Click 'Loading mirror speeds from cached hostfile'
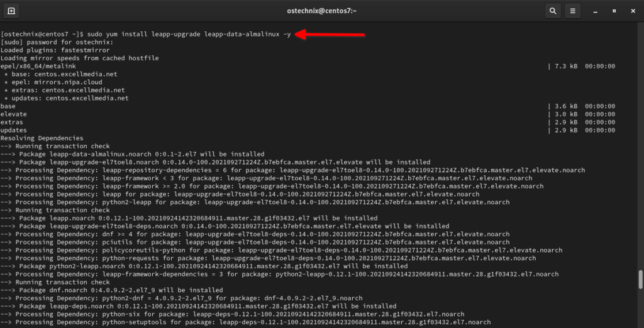The width and height of the screenshot is (644, 328). click(79, 58)
